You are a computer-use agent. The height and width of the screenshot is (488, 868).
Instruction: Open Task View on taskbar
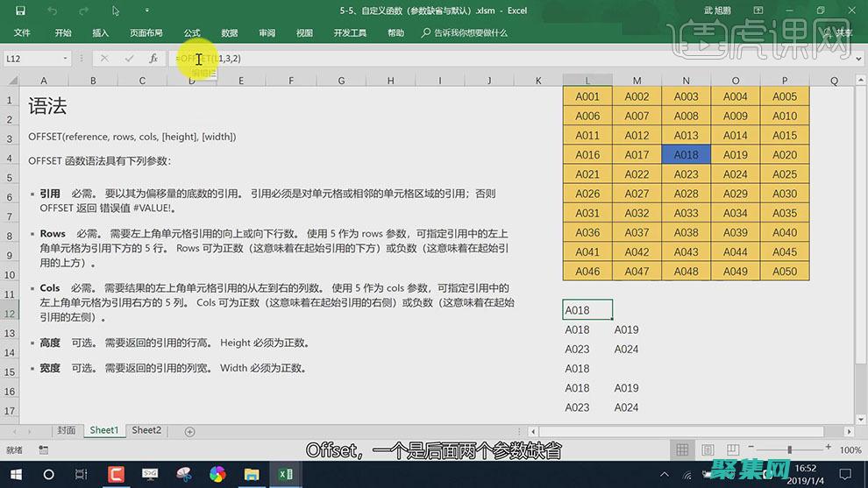pyautogui.click(x=82, y=475)
